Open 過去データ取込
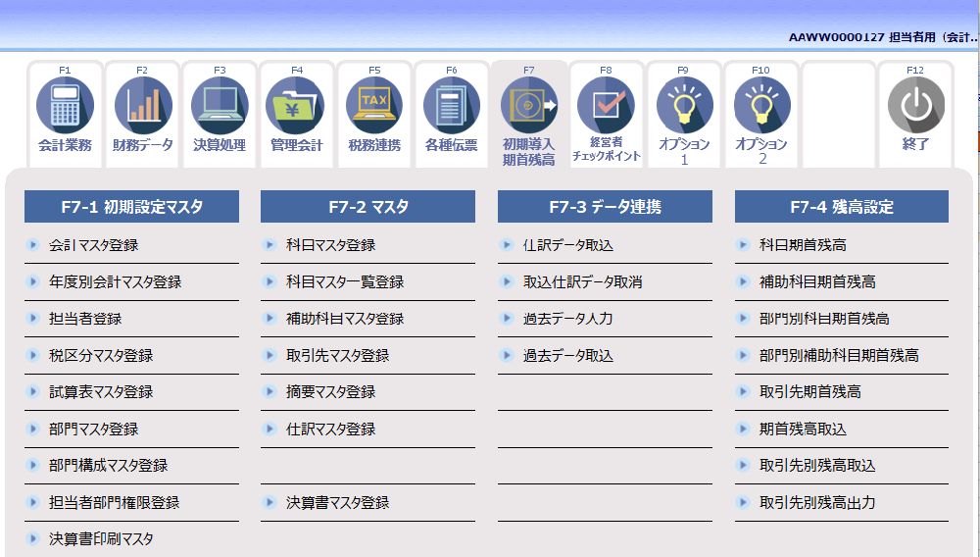The image size is (980, 557). (568, 356)
